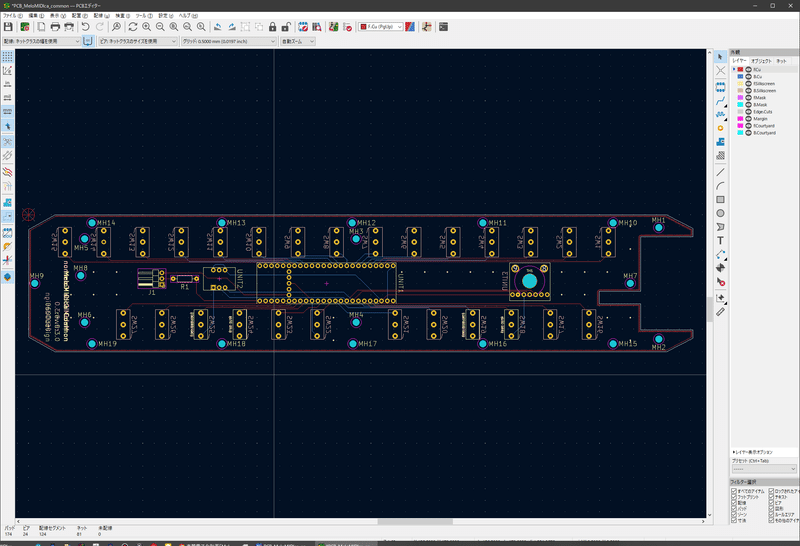The image size is (800, 546).
Task: Uncheck the すべてのアイテム filter checkbox
Action: click(x=734, y=491)
